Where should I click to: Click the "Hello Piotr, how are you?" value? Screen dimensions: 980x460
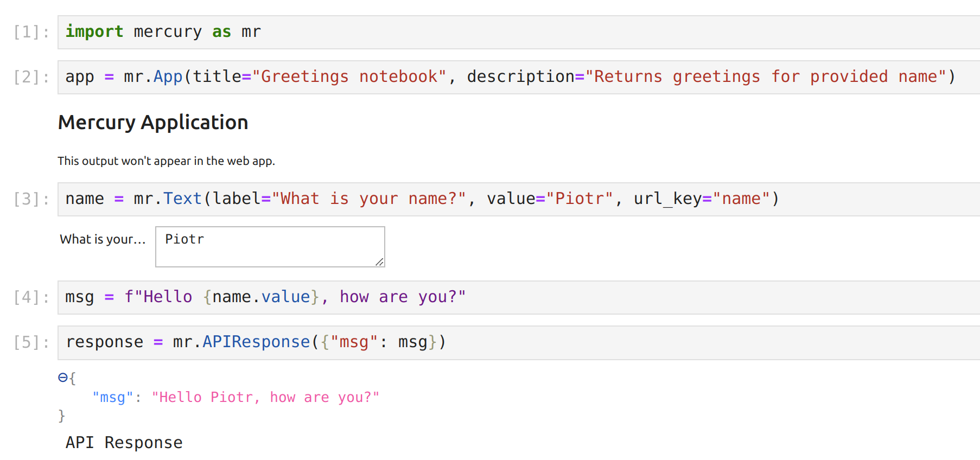tap(265, 398)
